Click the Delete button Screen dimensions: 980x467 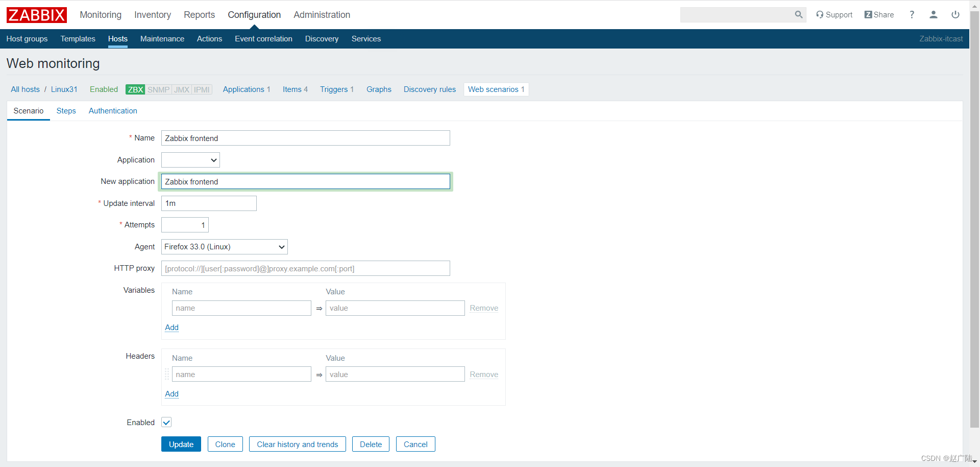pyautogui.click(x=371, y=444)
